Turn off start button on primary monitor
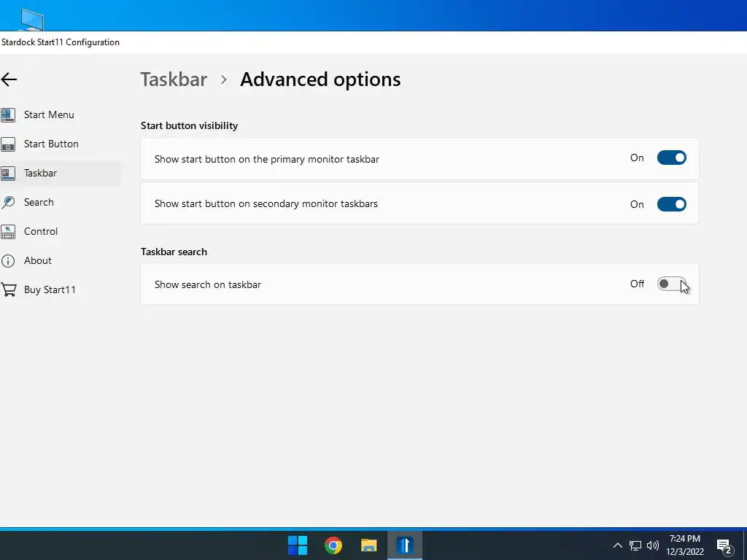 tap(671, 157)
